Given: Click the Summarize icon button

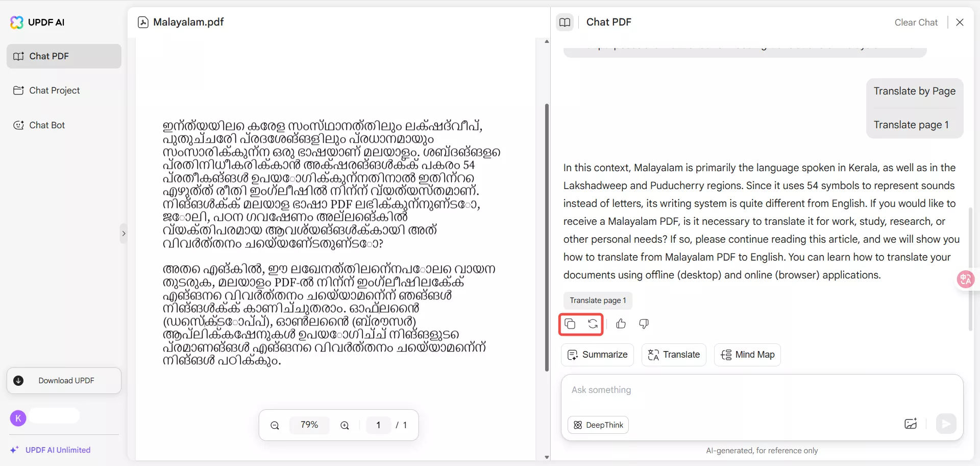Looking at the screenshot, I should [597, 355].
